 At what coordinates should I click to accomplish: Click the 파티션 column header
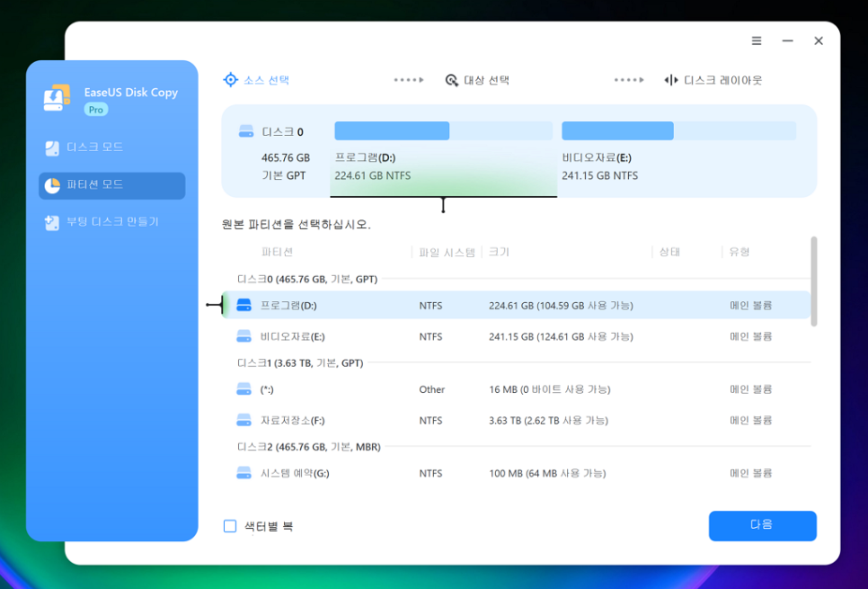(277, 252)
